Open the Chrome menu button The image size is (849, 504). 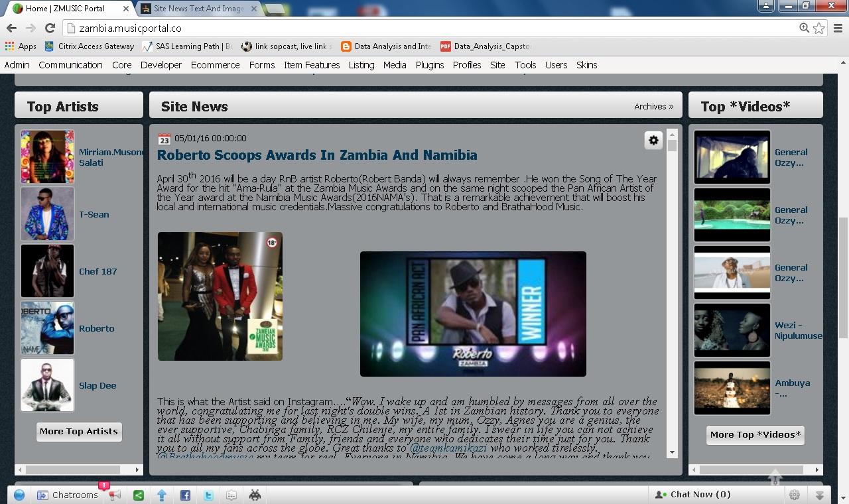838,28
